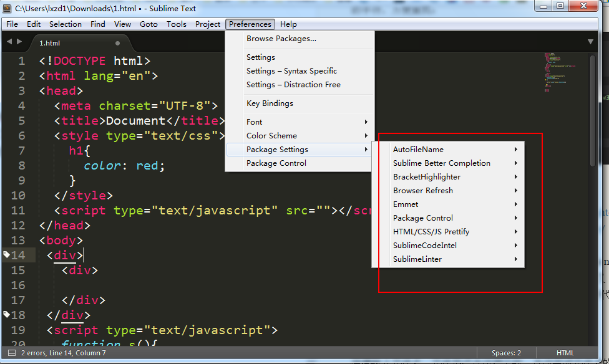The image size is (609, 364).
Task: Expand BracketHighlighter settings
Action: 448,177
